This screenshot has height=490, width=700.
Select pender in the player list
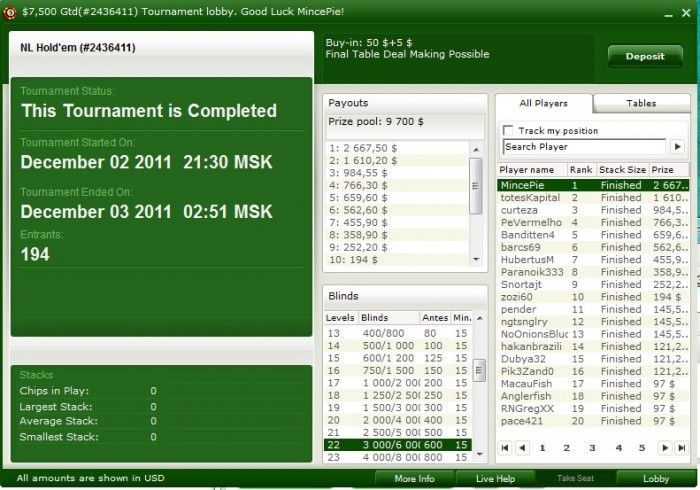tap(593, 309)
